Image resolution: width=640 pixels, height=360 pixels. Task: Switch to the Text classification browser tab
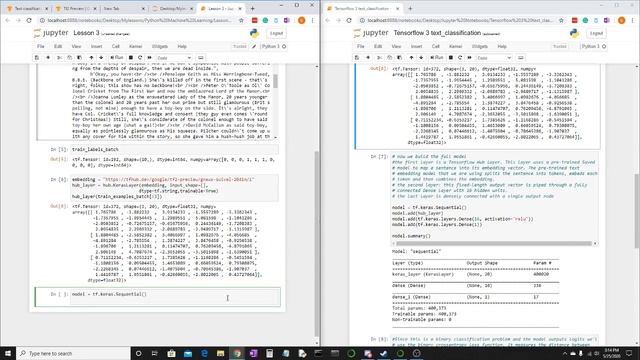(27, 8)
